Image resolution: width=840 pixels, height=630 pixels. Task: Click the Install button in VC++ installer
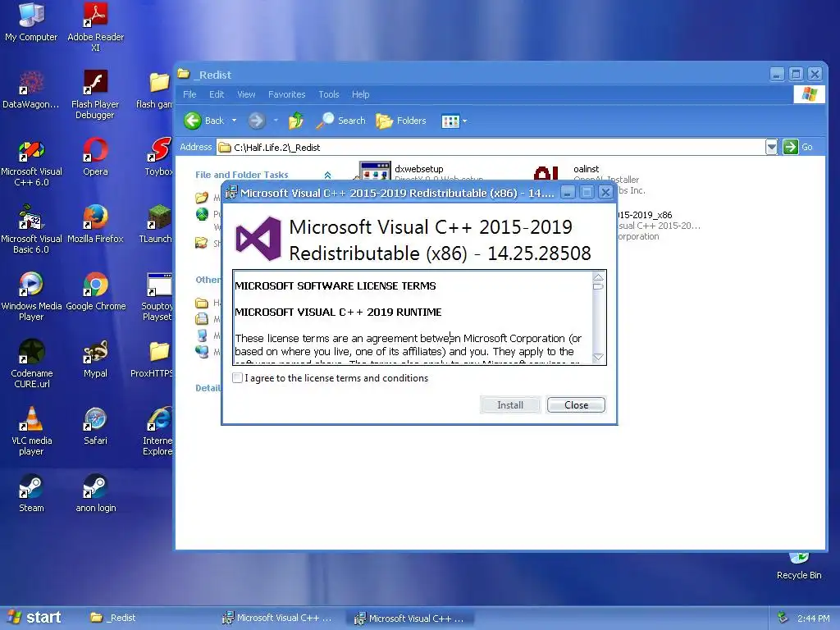pos(509,405)
